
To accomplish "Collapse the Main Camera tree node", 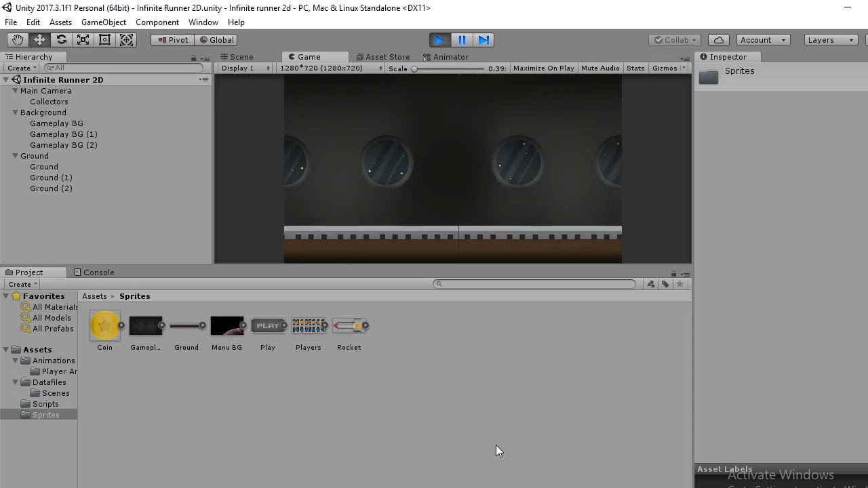I will [x=15, y=91].
